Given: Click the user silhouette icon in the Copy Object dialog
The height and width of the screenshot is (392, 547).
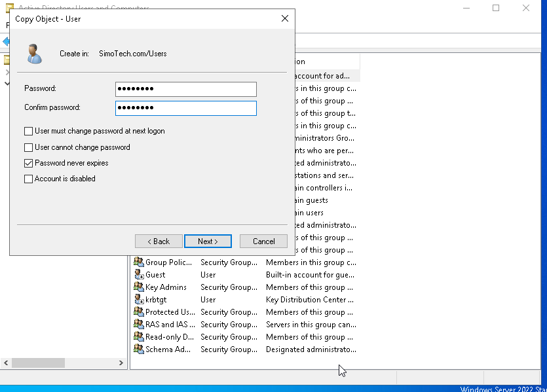Looking at the screenshot, I should tap(34, 54).
